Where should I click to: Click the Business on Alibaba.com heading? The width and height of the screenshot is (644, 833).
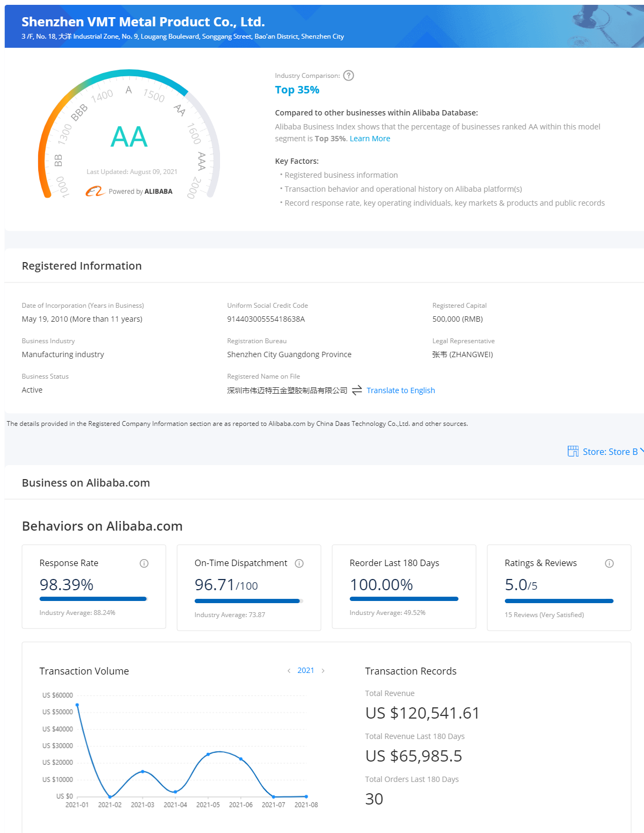click(86, 483)
